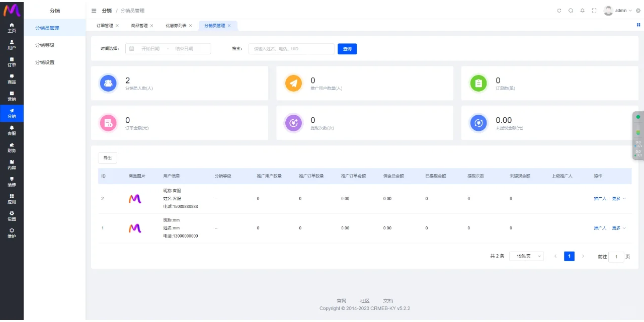Open 商品 section in left sidebar
644x322 pixels.
pyautogui.click(x=12, y=79)
